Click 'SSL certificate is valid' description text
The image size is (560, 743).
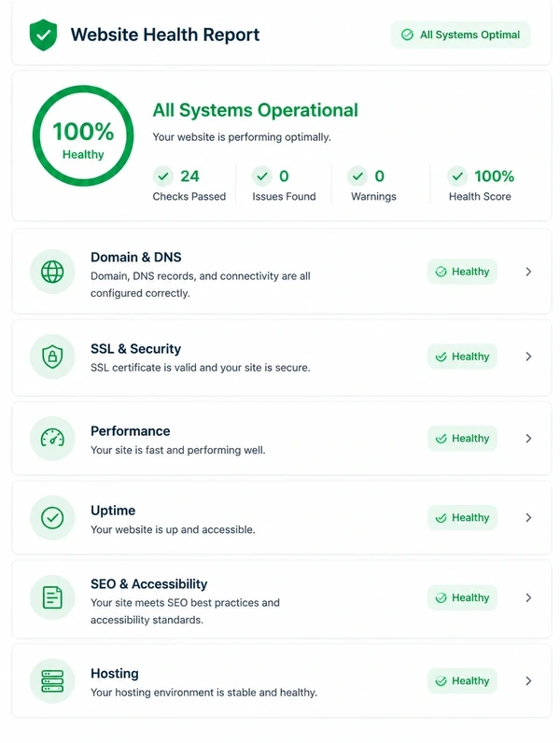pyautogui.click(x=201, y=368)
